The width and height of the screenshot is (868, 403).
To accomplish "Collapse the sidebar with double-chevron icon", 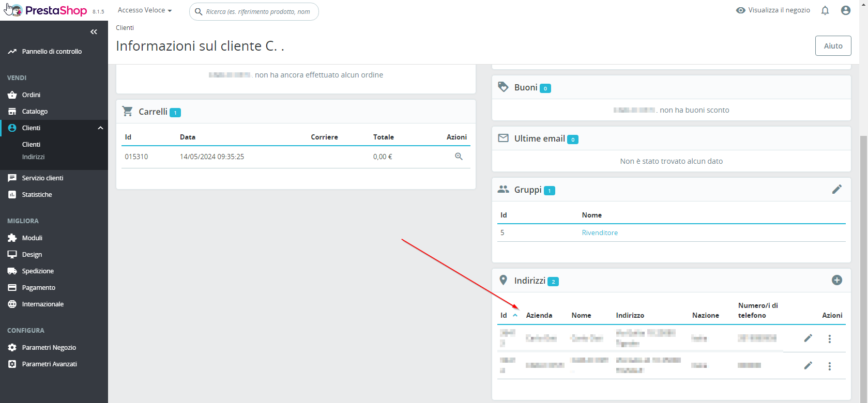I will (94, 32).
